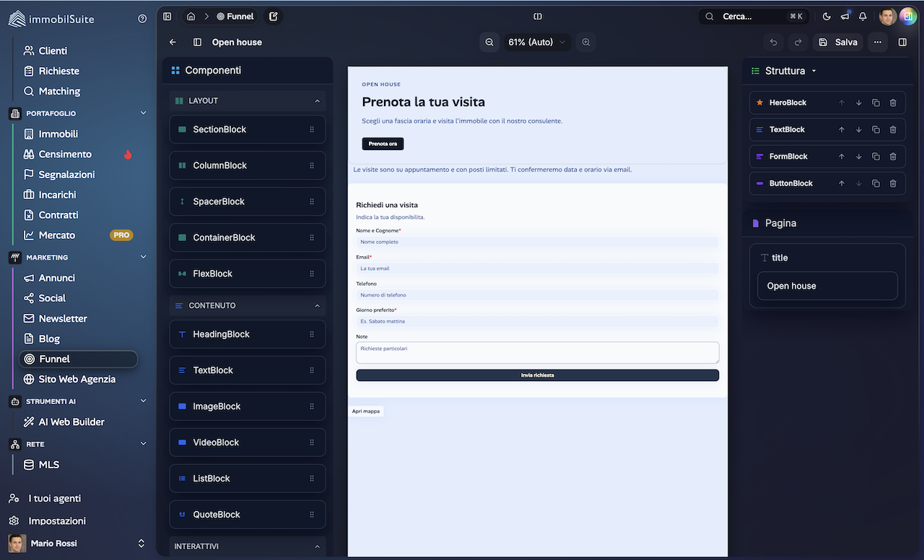The image size is (924, 560).
Task: Open the notifications bell
Action: (862, 16)
